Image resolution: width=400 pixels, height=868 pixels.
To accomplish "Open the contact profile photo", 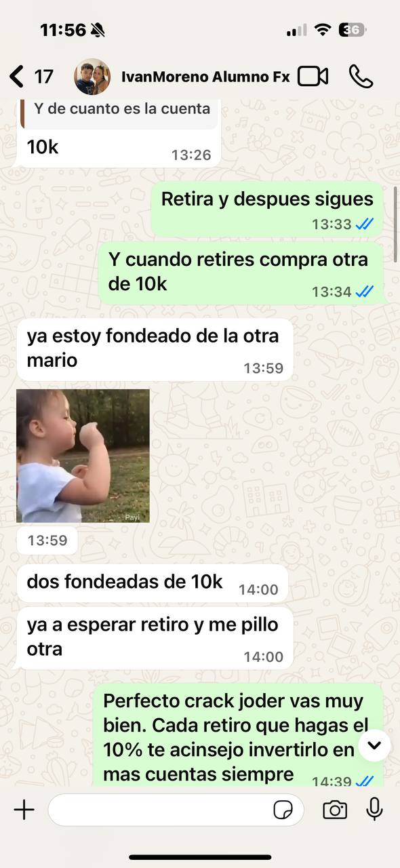I will pyautogui.click(x=92, y=77).
